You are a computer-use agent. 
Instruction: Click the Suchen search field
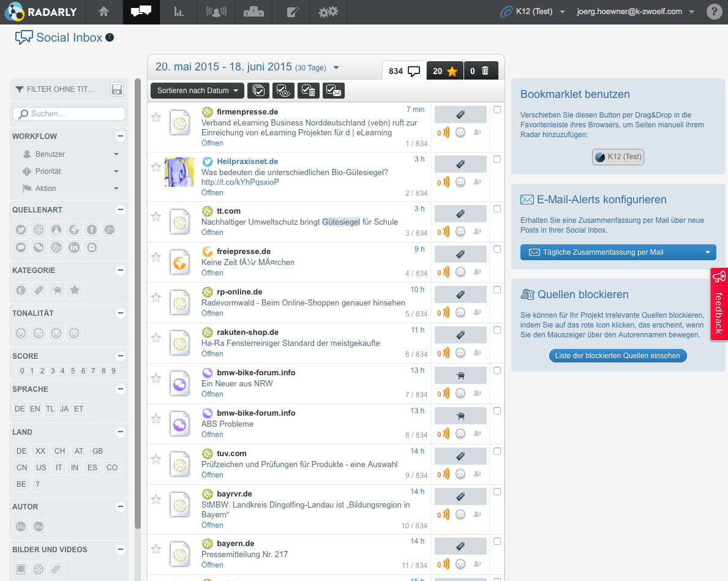click(69, 114)
